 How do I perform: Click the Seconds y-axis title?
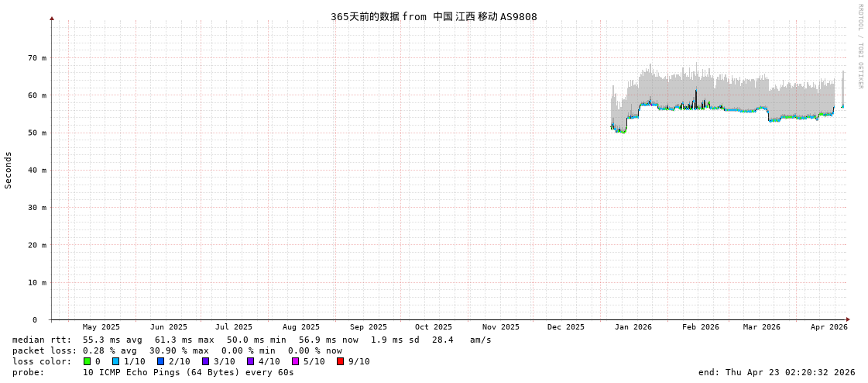[x=9, y=170]
